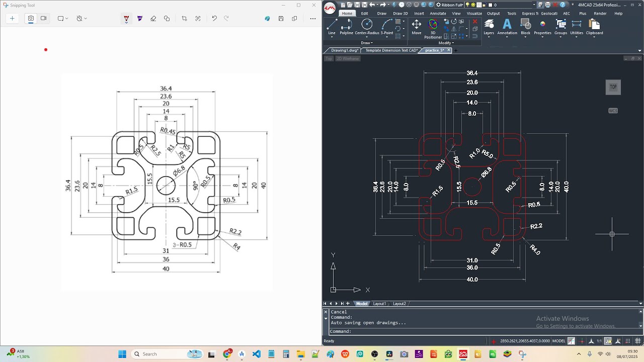Open the Block ribbon panel
644x362 pixels.
click(x=526, y=27)
